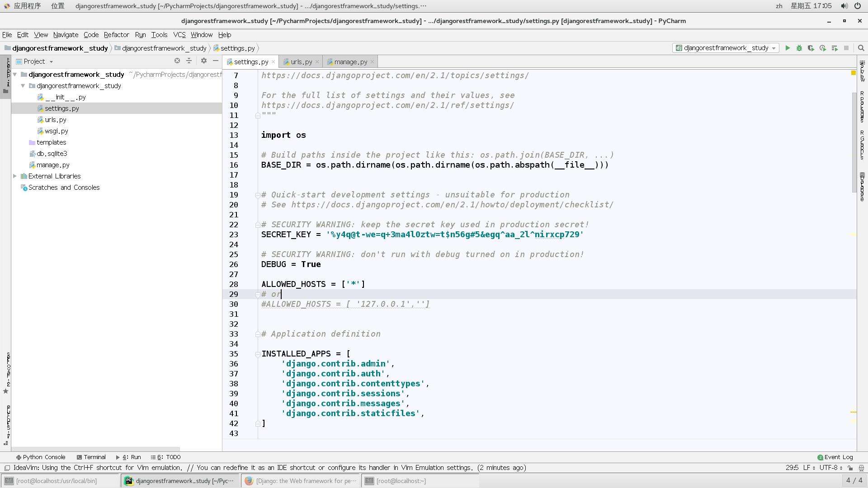
Task: Switch to urls.py editor tab
Action: coord(301,62)
